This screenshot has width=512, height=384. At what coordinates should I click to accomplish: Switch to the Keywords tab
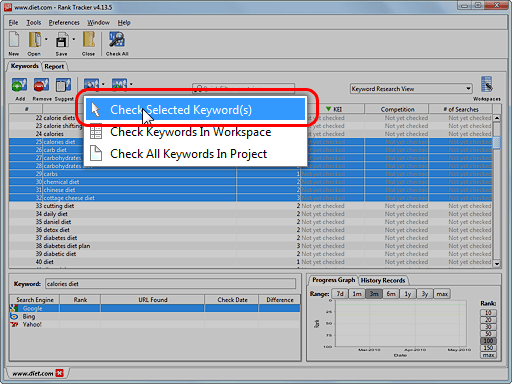tap(24, 66)
